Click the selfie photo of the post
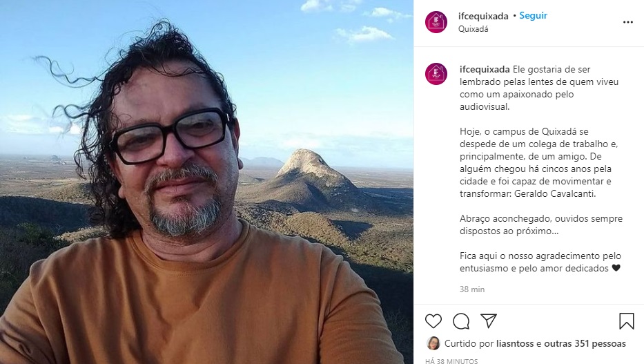Screen dimensions: 644x364 (206, 182)
